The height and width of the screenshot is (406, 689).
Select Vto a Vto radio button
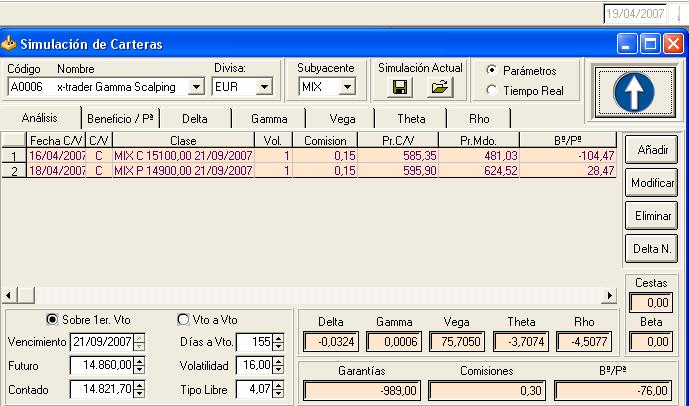click(x=183, y=319)
